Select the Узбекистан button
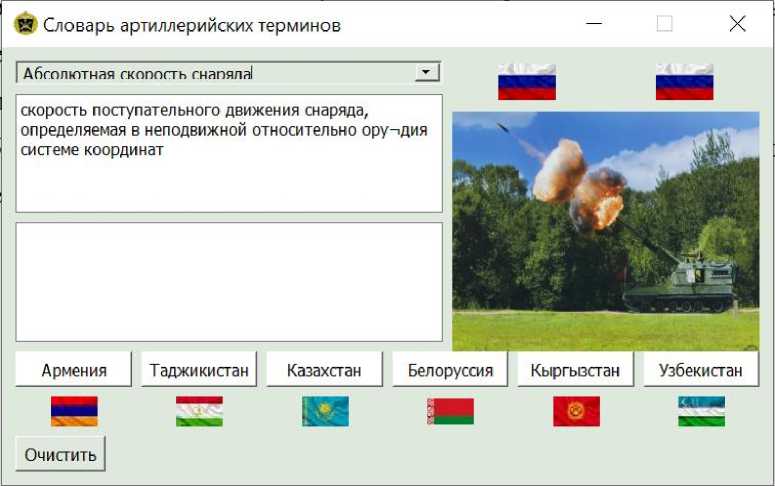 [701, 369]
